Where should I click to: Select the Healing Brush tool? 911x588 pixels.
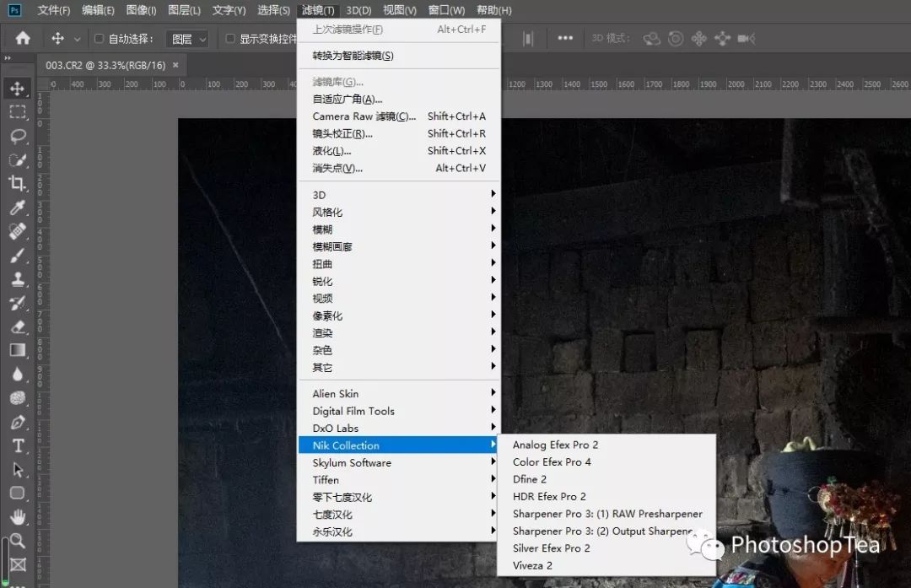click(18, 231)
